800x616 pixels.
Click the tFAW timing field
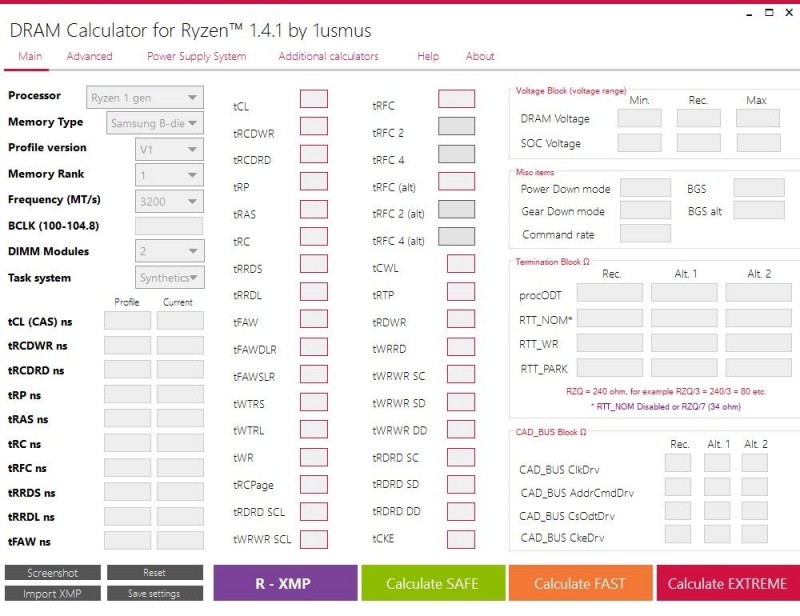pos(314,319)
